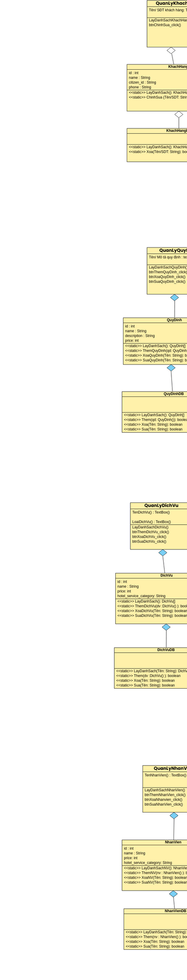This screenshot has height=980, width=187.
Task: Select the QuyDinhDB class header
Action: (173, 394)
